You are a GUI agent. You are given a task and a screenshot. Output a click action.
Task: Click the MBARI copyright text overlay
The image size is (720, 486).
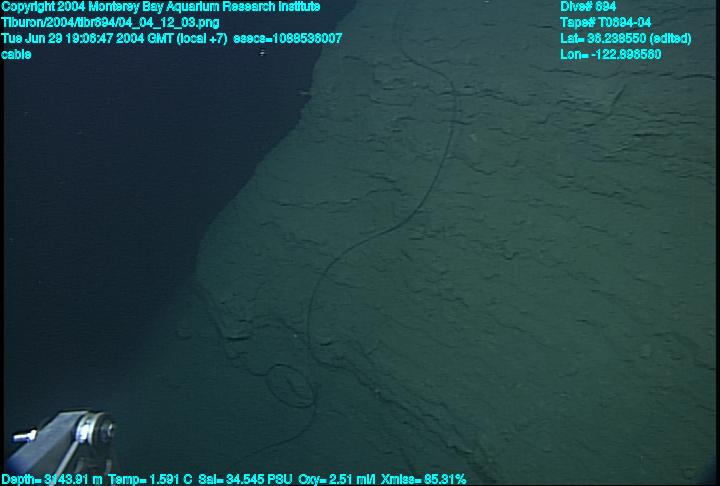pyautogui.click(x=160, y=7)
